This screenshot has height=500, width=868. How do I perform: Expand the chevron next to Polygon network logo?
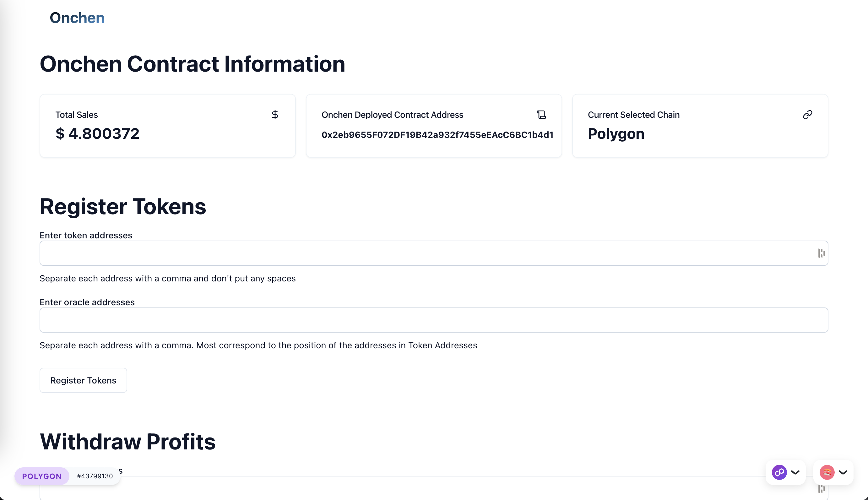pyautogui.click(x=795, y=472)
